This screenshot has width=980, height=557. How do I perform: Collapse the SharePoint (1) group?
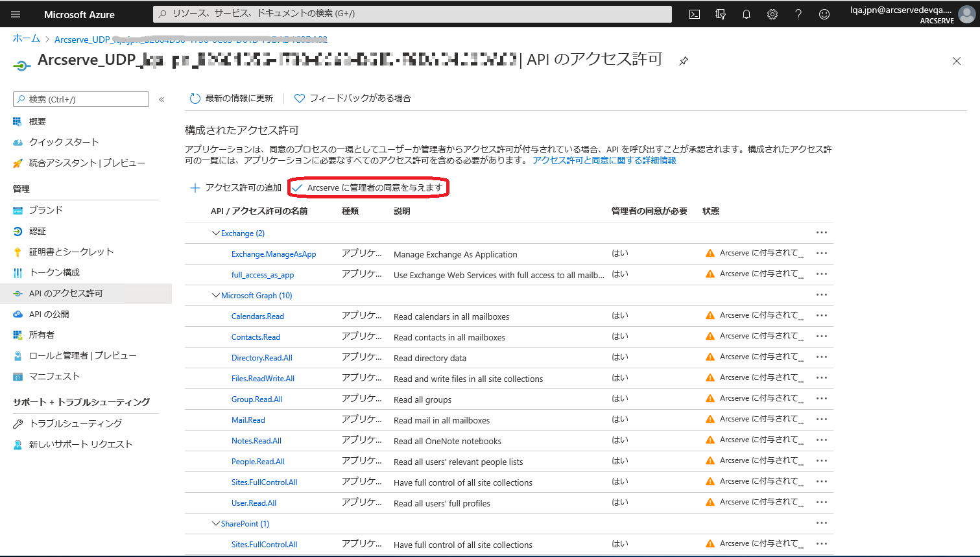[216, 524]
